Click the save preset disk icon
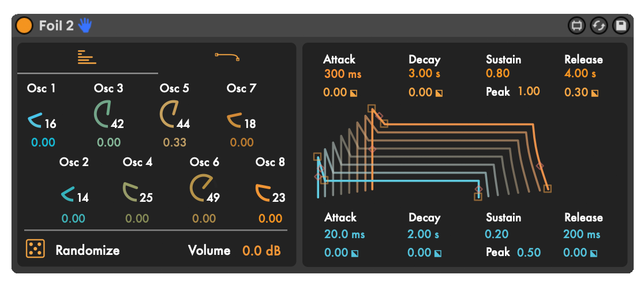 point(620,26)
